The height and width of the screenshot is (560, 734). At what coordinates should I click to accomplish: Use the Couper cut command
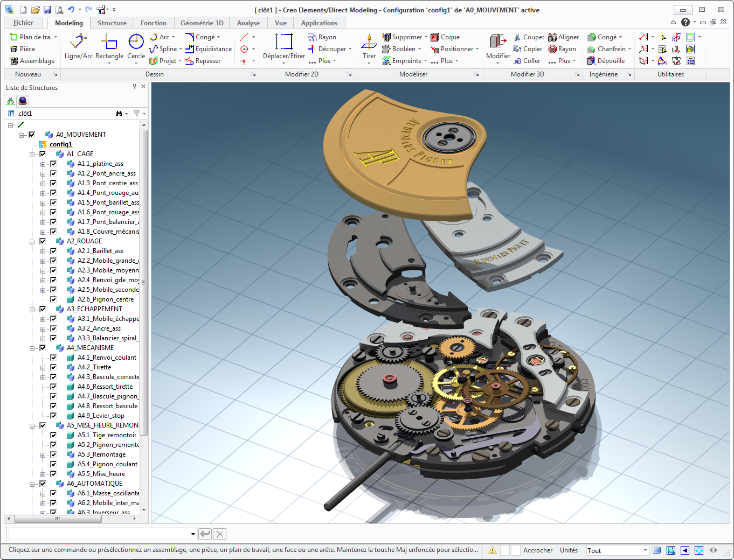[529, 37]
